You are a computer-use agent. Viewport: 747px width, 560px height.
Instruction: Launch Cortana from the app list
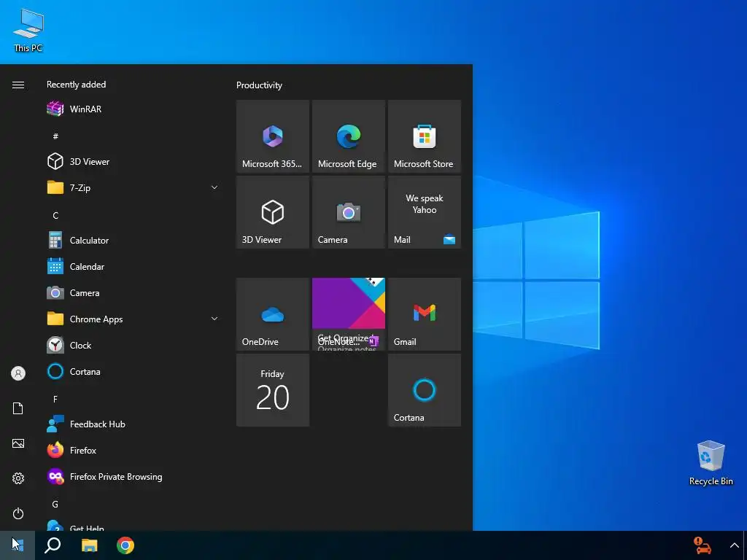click(133, 371)
